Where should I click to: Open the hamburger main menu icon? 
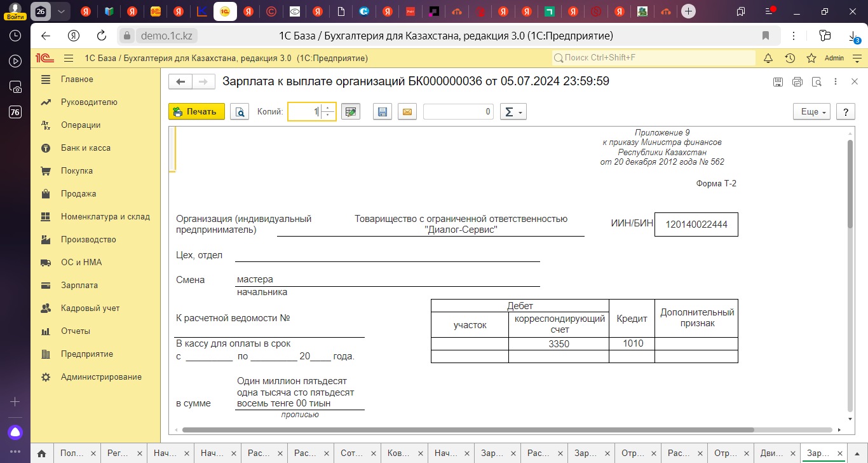[69, 58]
